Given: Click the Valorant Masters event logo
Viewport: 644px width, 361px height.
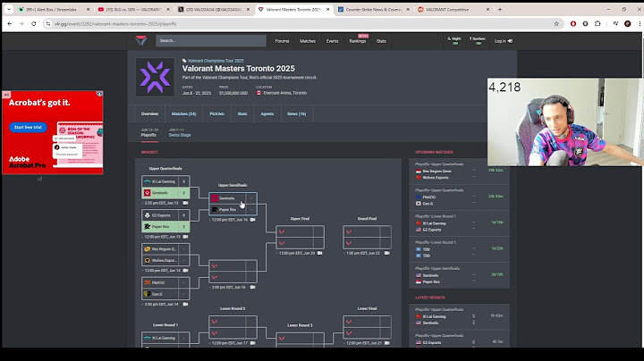Looking at the screenshot, I should point(155,77).
